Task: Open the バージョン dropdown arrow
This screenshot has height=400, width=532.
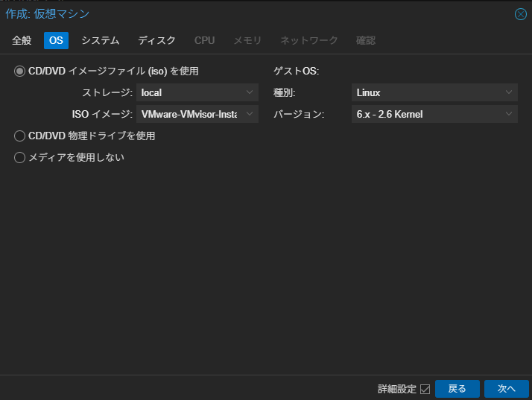Action: [x=509, y=114]
